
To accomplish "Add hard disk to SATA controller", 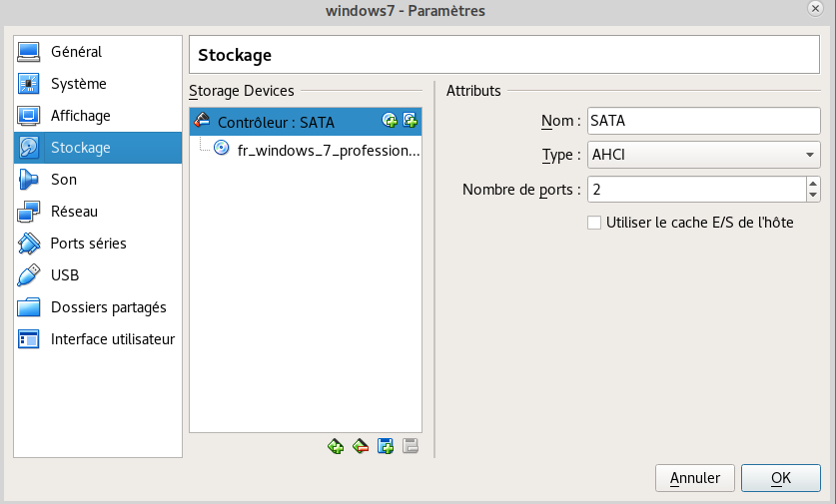I will coord(409,122).
